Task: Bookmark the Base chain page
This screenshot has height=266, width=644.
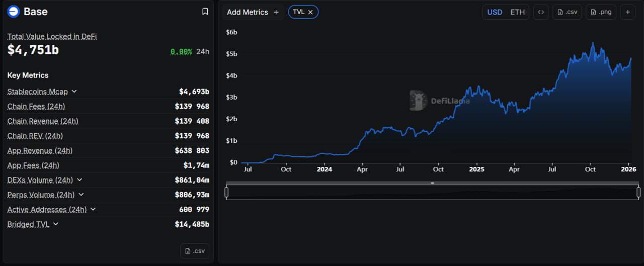Action: (x=205, y=12)
